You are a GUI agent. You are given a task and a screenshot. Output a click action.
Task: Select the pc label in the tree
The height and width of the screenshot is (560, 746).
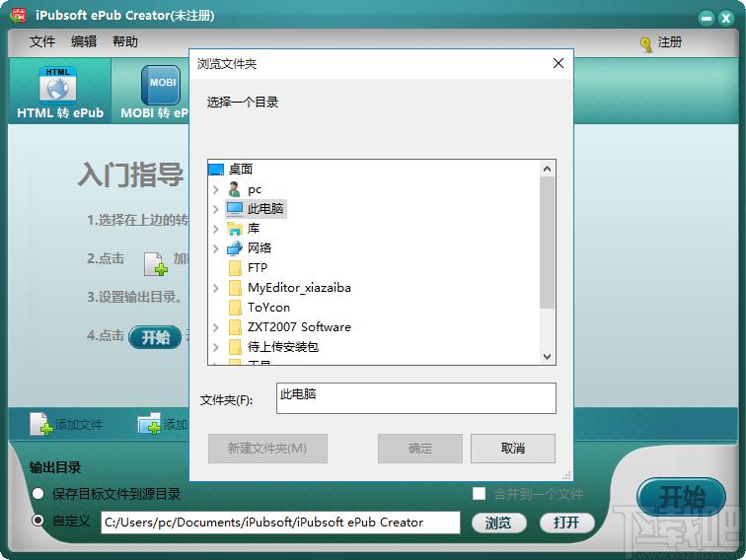tap(255, 189)
